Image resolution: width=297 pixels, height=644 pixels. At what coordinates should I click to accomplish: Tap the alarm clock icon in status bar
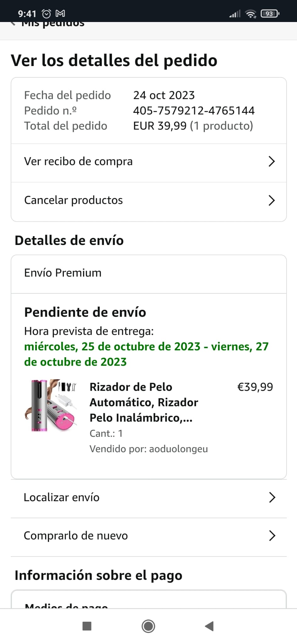click(x=47, y=14)
